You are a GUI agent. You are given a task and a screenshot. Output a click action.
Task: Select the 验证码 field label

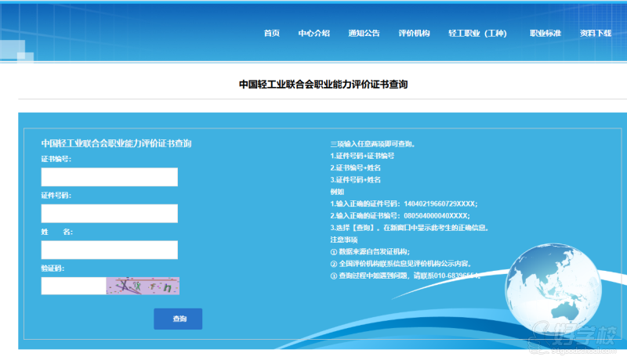click(x=53, y=268)
